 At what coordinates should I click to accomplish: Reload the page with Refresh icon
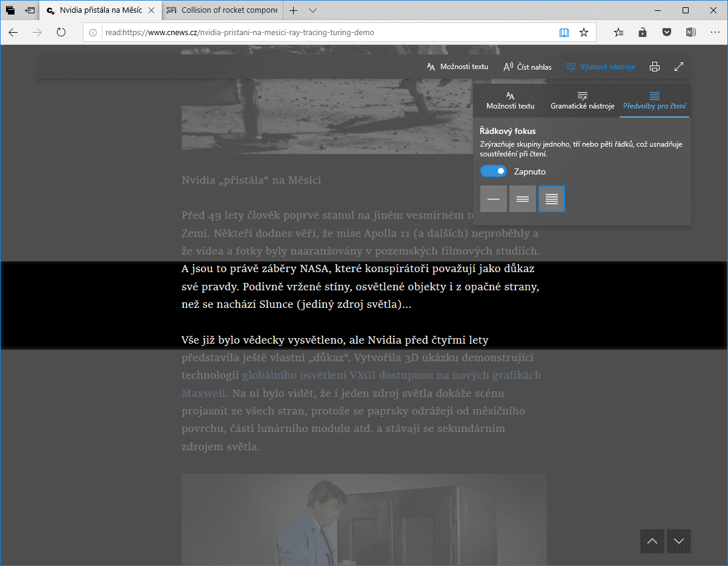click(61, 32)
